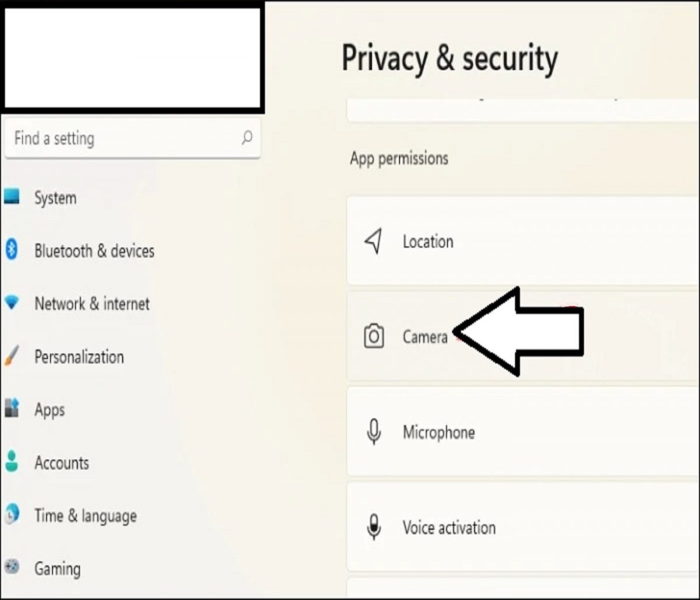This screenshot has width=700, height=600.
Task: Click the search magnifier icon
Action: [247, 139]
